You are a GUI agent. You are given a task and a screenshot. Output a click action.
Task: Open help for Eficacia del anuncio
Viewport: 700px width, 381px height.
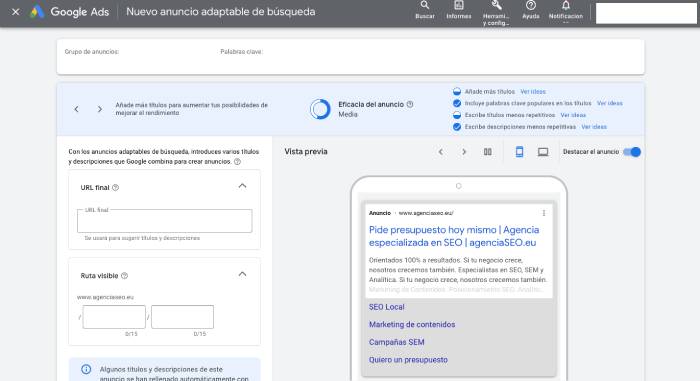point(410,105)
